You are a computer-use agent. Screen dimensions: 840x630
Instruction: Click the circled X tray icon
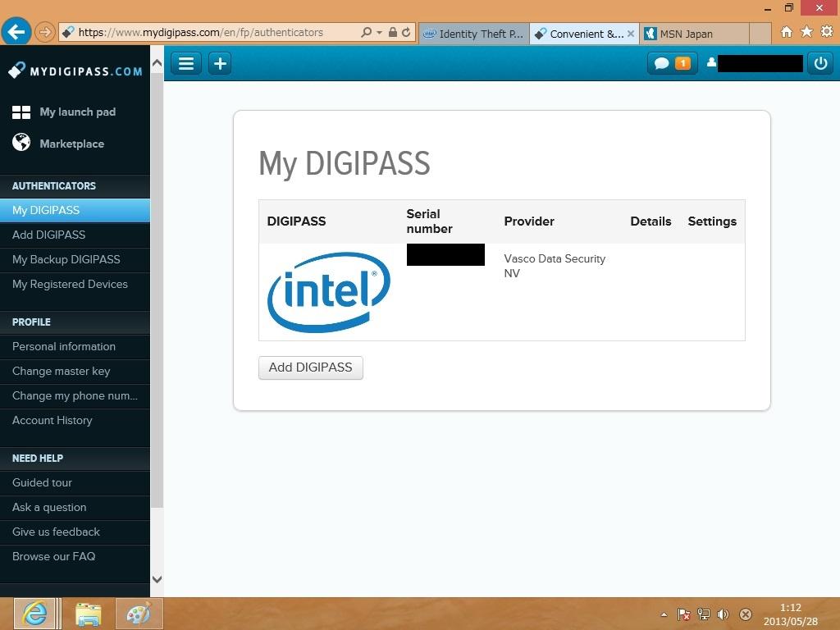pos(745,614)
